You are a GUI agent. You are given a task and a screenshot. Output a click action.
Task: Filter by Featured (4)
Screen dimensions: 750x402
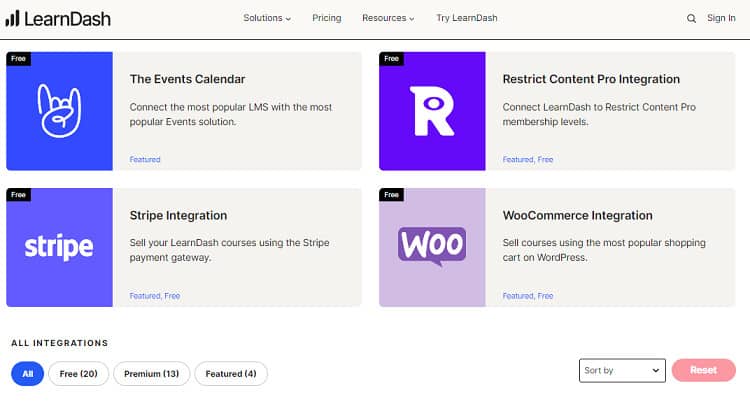click(x=231, y=374)
